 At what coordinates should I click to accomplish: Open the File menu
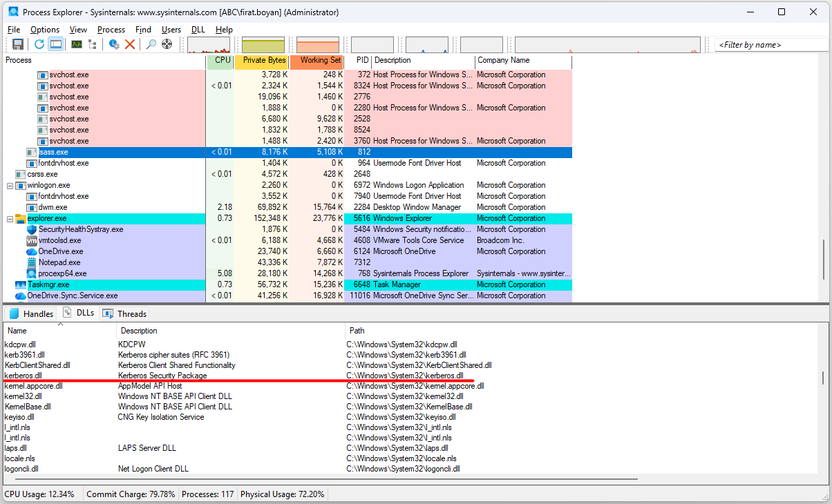(14, 30)
